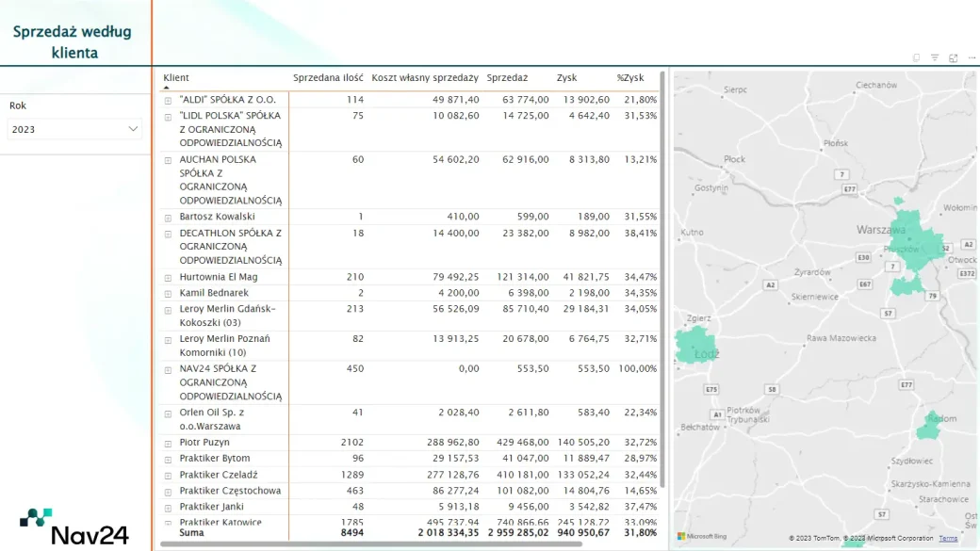Select the green Radom region on map
The width and height of the screenshot is (980, 551).
click(x=929, y=425)
